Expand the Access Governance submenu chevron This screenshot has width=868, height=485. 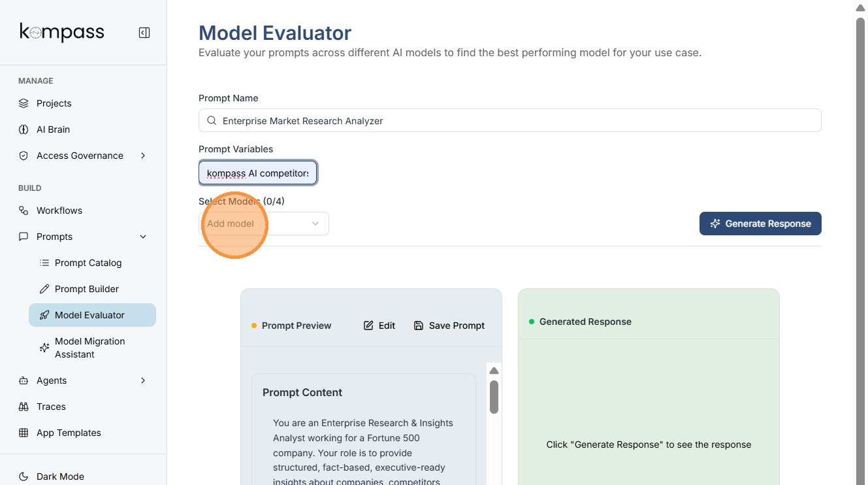[x=143, y=156]
